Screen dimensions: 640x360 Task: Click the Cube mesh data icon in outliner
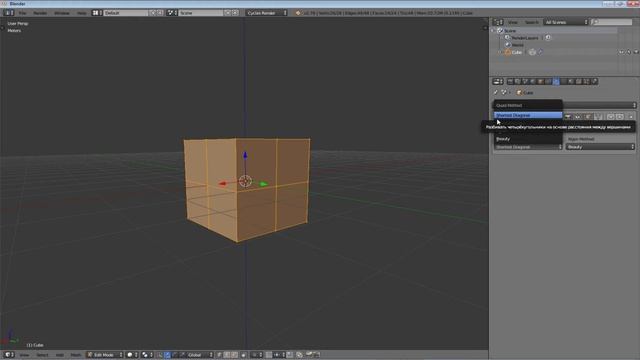(532, 52)
